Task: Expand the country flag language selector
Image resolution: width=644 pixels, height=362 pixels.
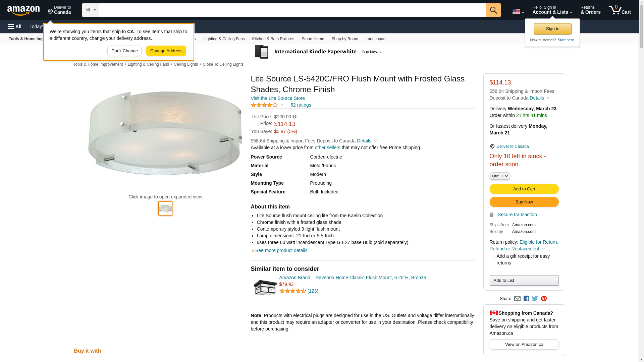Action: coord(518,11)
